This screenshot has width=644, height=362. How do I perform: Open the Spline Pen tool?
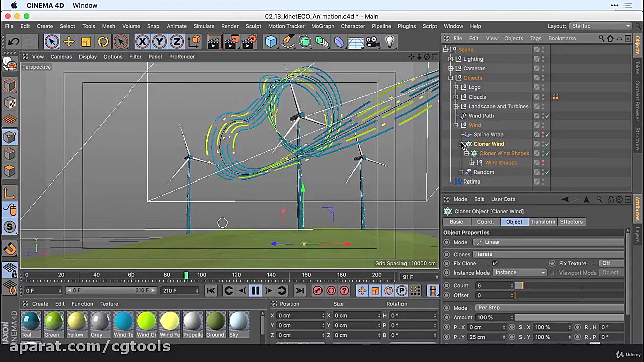(288, 42)
